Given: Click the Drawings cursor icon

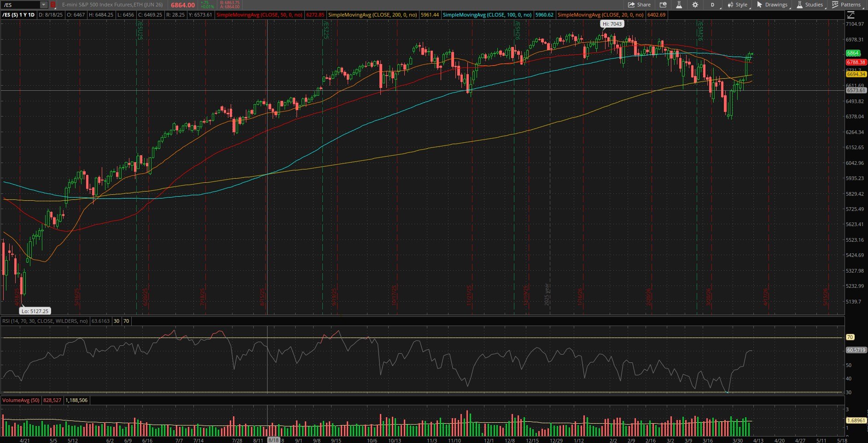Looking at the screenshot, I should [x=759, y=5].
